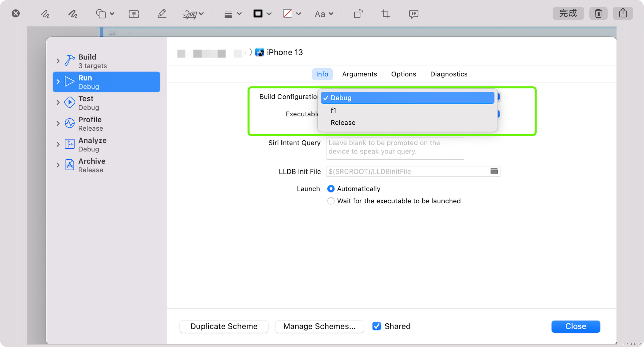Toggle the Shared checkbox

click(377, 326)
